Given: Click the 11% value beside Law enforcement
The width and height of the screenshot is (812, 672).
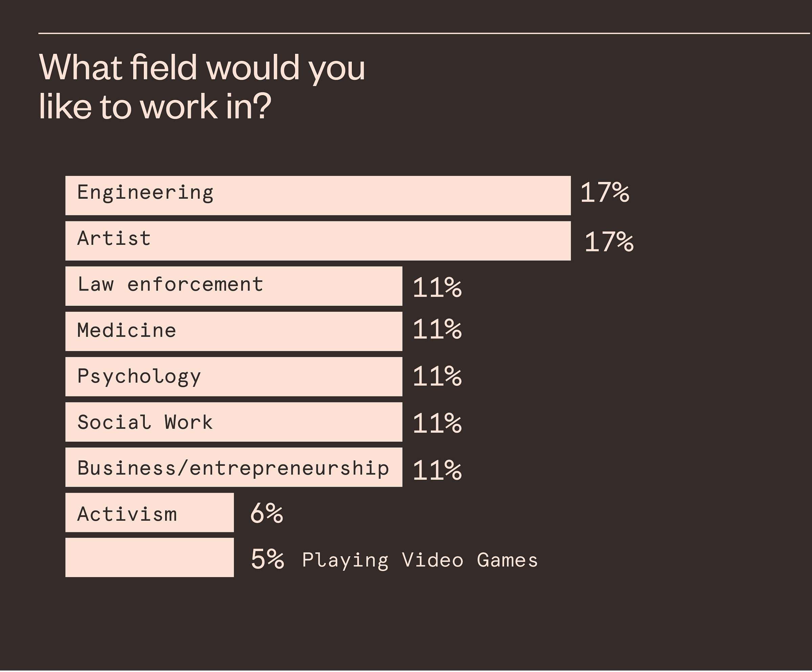Looking at the screenshot, I should pyautogui.click(x=437, y=288).
